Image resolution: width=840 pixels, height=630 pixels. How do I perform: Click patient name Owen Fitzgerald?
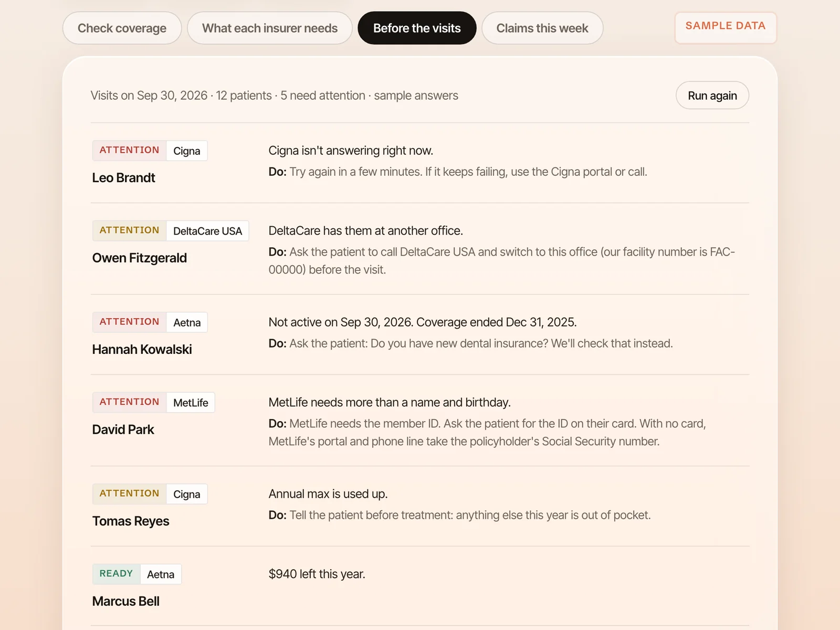click(x=140, y=258)
